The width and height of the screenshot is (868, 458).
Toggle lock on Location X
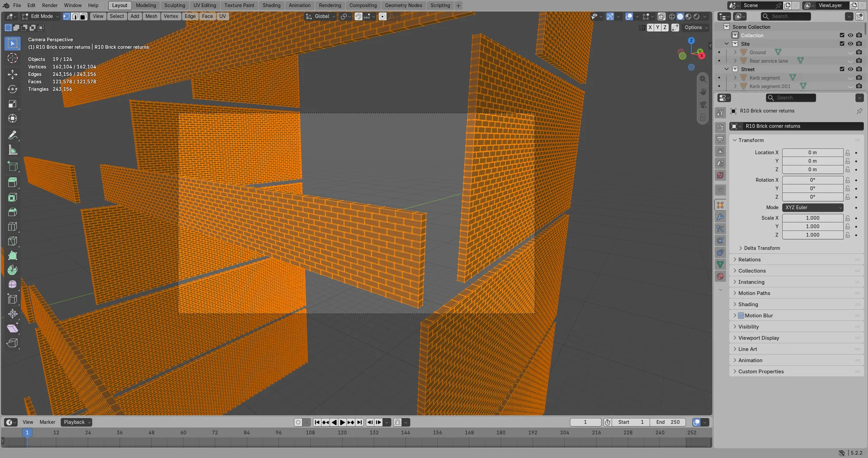[x=848, y=153]
